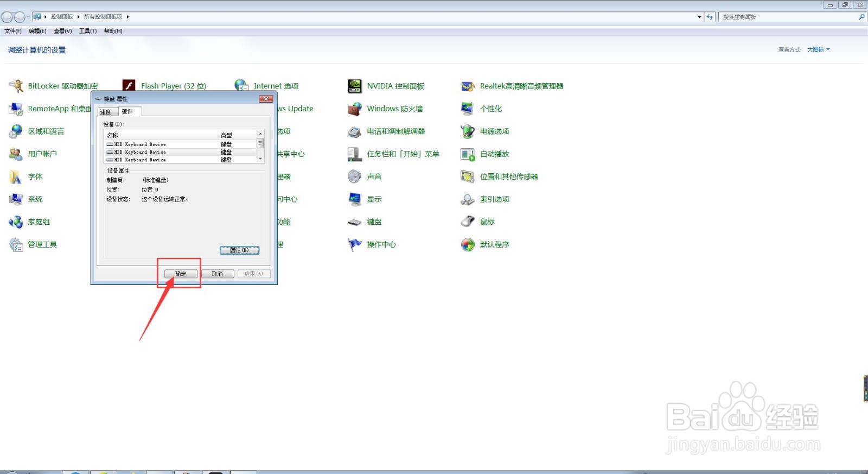Image resolution: width=868 pixels, height=474 pixels.
Task: Open the 个性化 personalization icon
Action: point(468,109)
